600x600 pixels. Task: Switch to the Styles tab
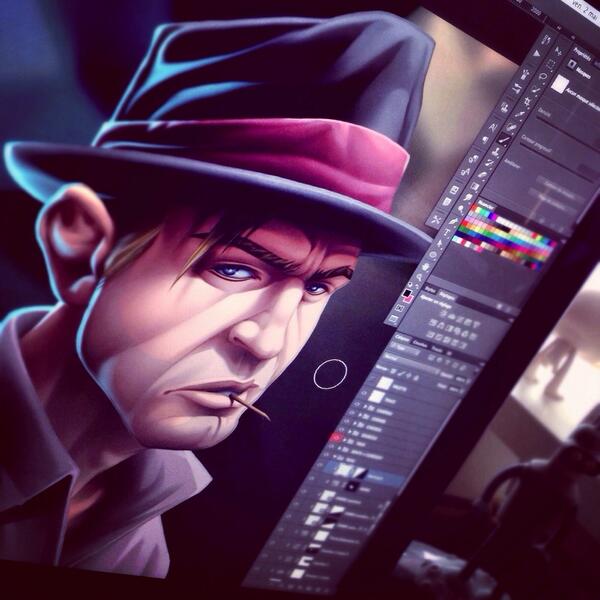coord(430,289)
